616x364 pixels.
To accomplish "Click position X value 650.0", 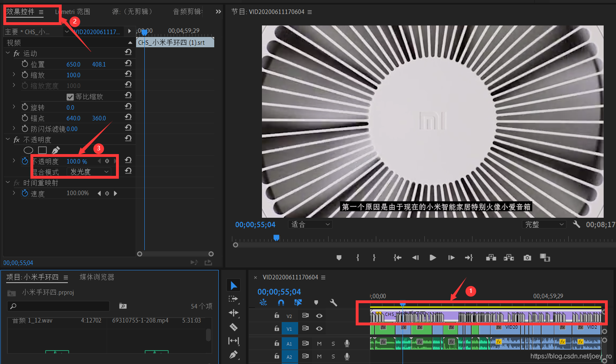I will (74, 65).
